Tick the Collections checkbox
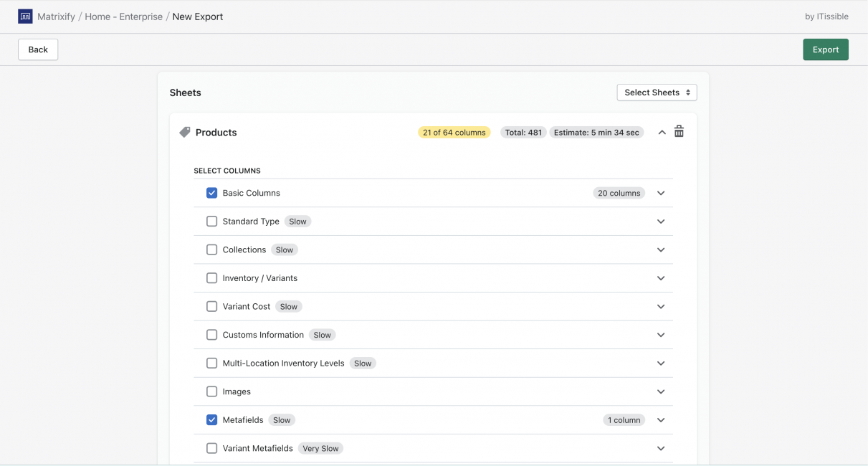 click(211, 249)
